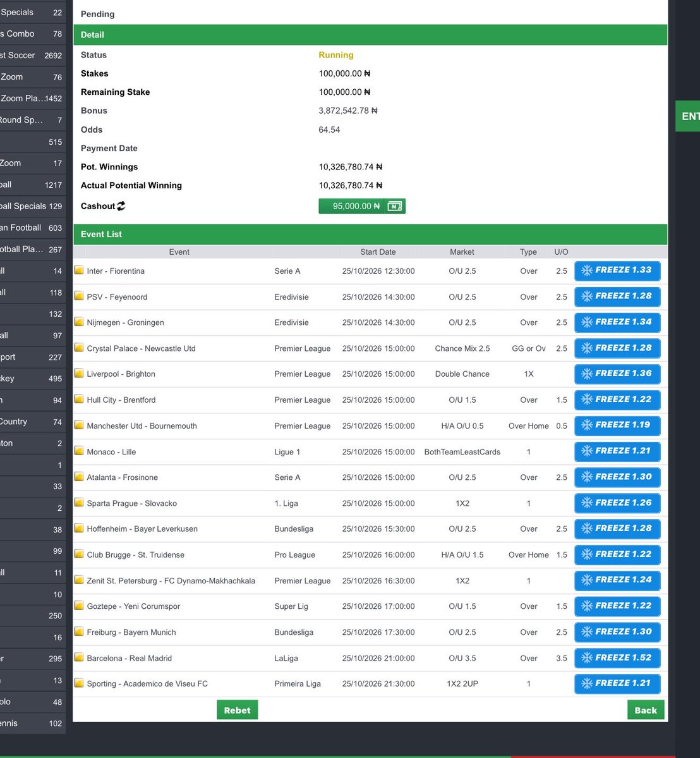Freeze 1.24 odds for Zenit St. Petersburg match
Viewport: 700px width, 758px height.
617,580
